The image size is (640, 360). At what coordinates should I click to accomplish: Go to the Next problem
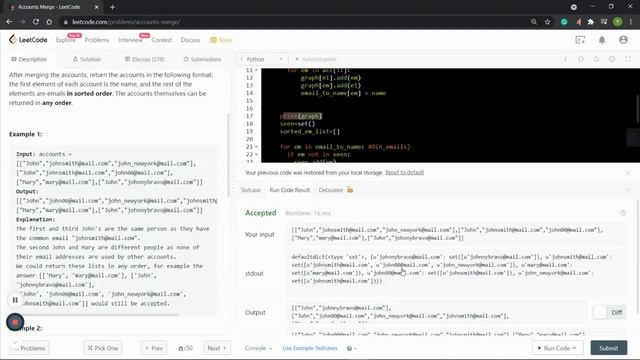coord(217,348)
